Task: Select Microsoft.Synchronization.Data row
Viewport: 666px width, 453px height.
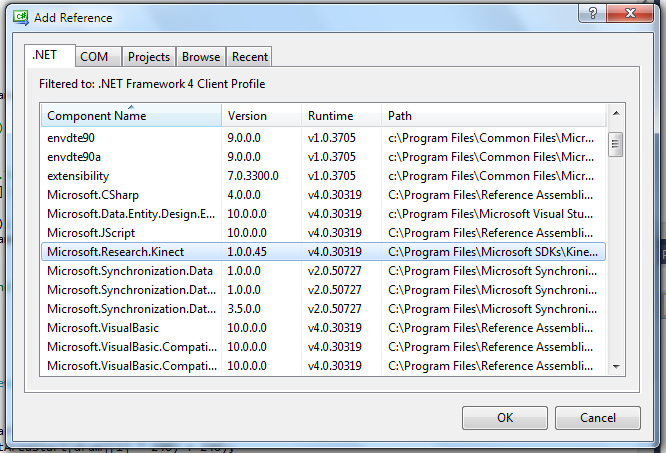Action: pos(323,271)
